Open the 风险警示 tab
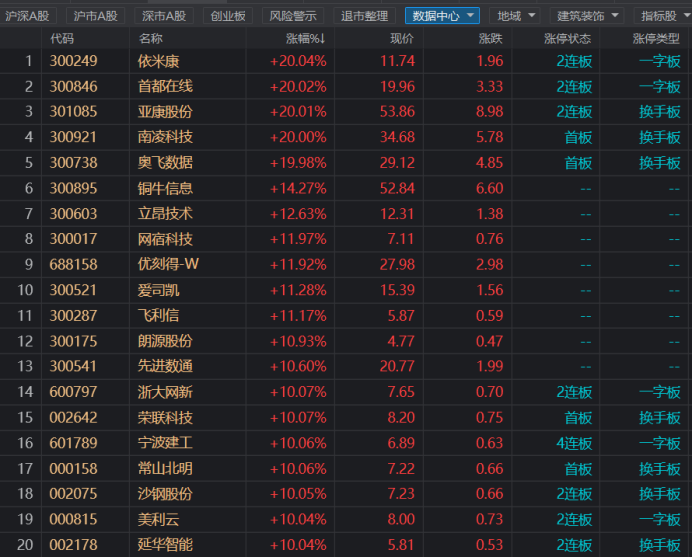This screenshot has height=558, width=692. pyautogui.click(x=293, y=16)
